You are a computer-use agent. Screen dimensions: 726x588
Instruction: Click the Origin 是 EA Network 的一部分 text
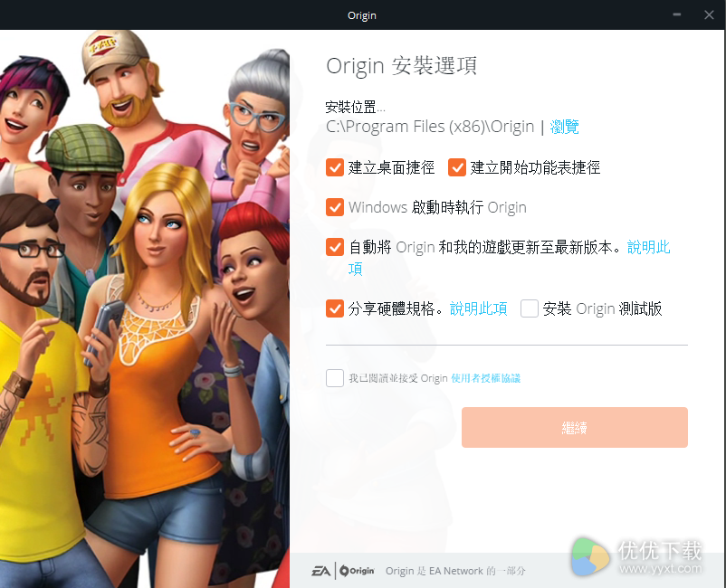click(x=455, y=571)
